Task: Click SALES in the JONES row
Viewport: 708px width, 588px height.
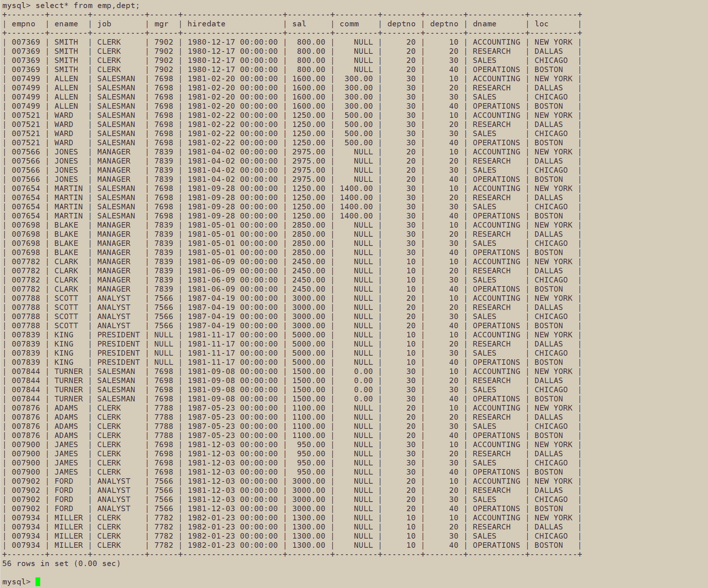Action: (485, 170)
